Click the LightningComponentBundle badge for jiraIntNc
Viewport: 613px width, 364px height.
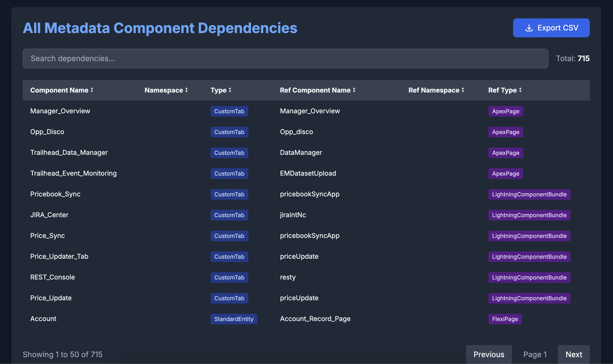coord(529,215)
